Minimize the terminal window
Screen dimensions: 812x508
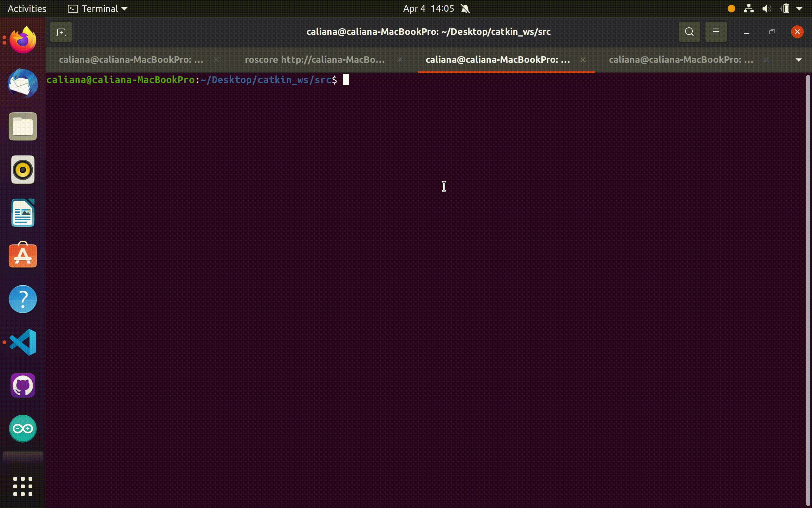tap(747, 32)
